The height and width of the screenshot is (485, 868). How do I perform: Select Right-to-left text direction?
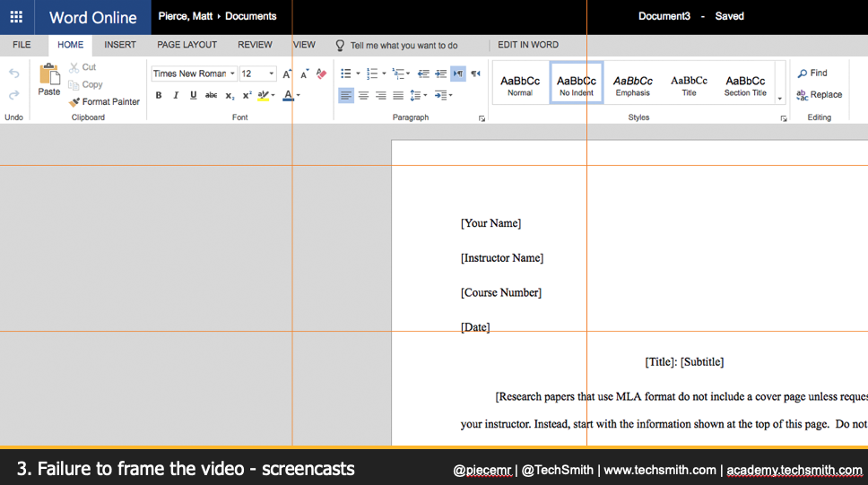(475, 74)
